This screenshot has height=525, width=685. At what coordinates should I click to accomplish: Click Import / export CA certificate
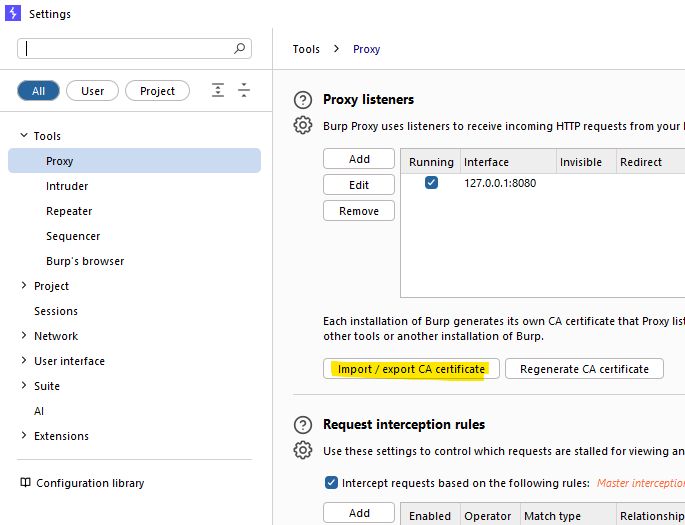[411, 369]
